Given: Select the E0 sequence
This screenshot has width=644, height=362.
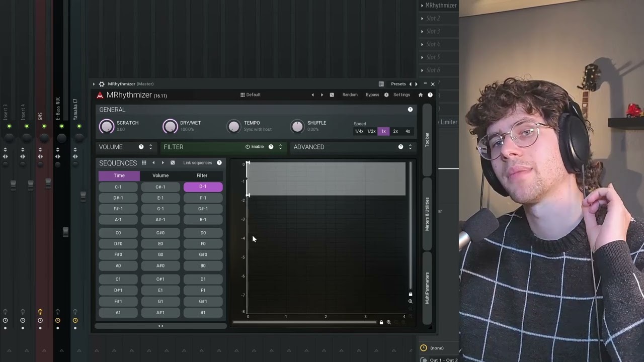Looking at the screenshot, I should click(x=160, y=244).
